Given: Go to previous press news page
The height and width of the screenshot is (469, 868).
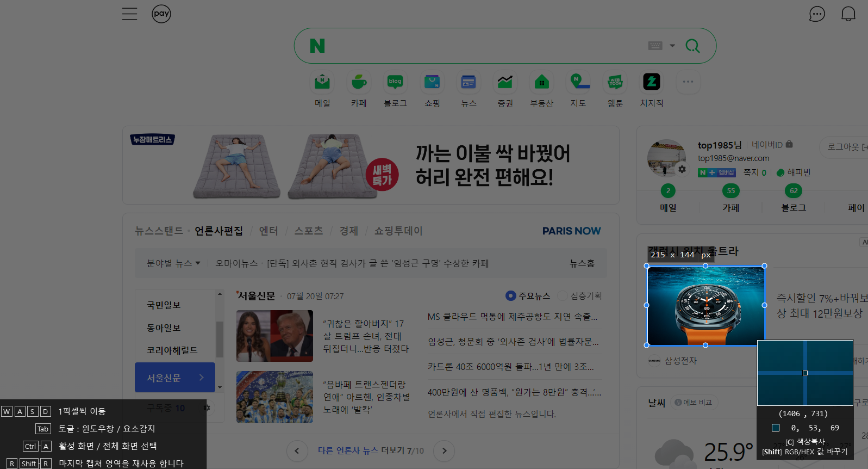Looking at the screenshot, I should 297,451.
